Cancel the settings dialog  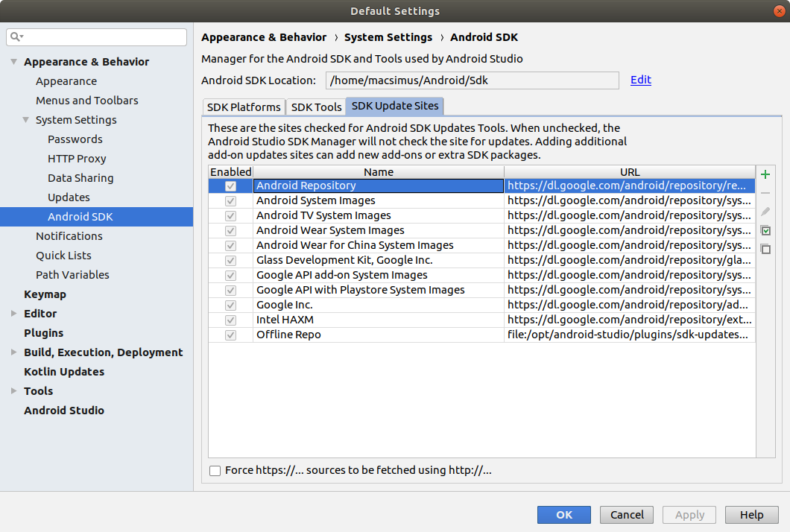pyautogui.click(x=627, y=515)
